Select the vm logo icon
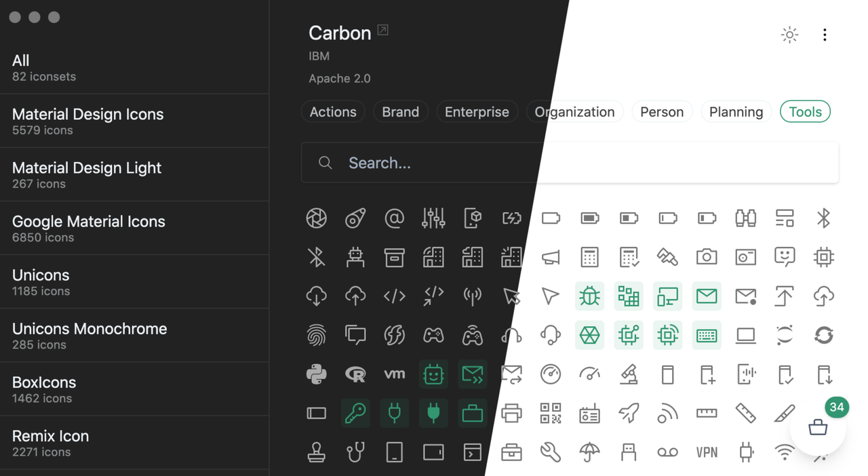Image resolution: width=868 pixels, height=476 pixels. click(x=395, y=374)
